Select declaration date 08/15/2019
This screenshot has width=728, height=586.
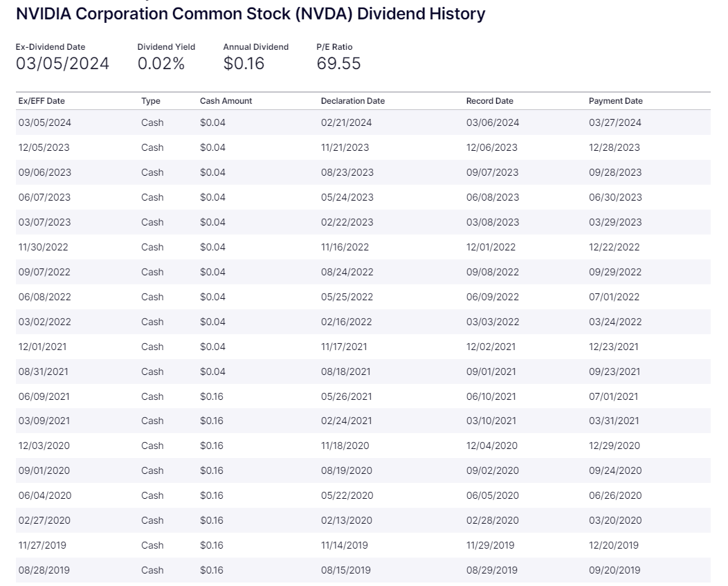click(346, 570)
